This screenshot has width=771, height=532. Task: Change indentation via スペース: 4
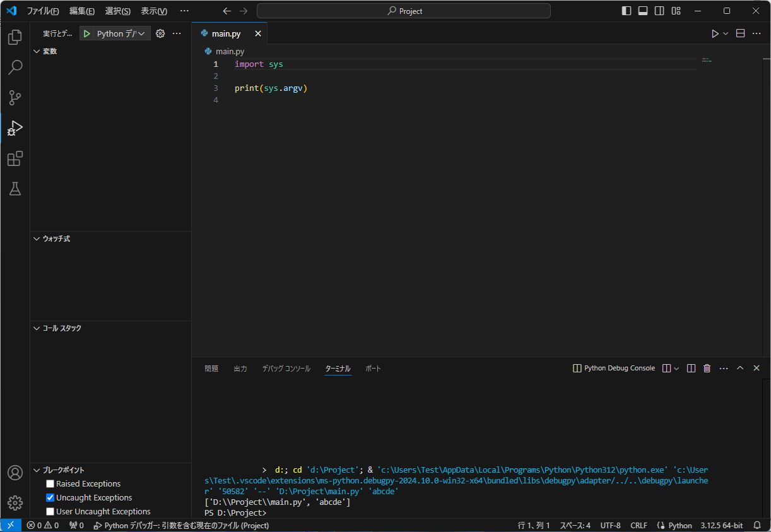pos(575,525)
